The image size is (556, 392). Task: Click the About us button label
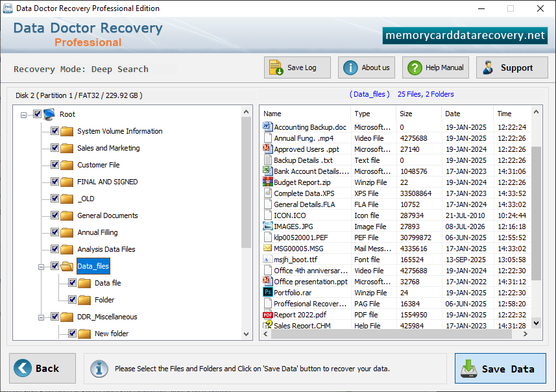tap(376, 67)
